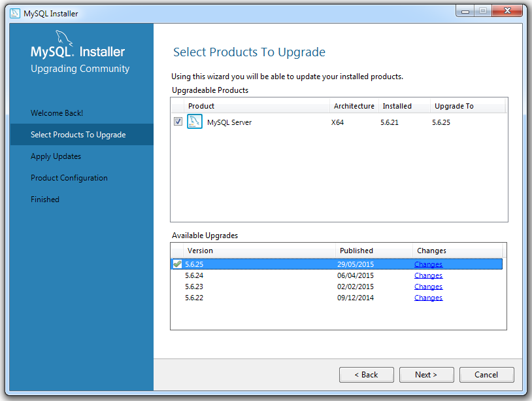Click the Changes column header
Viewport: 532px width, 401px height.
[x=457, y=251]
